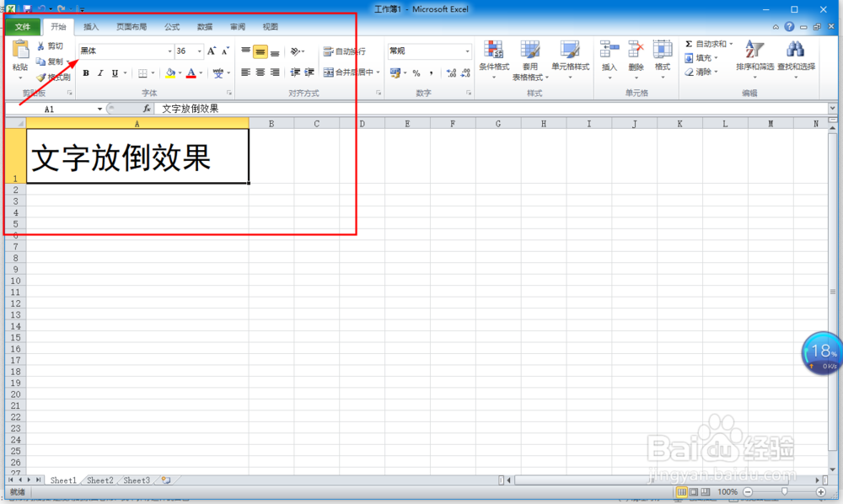This screenshot has height=504, width=843.
Task: Click the Increase Font Size icon
Action: click(211, 50)
